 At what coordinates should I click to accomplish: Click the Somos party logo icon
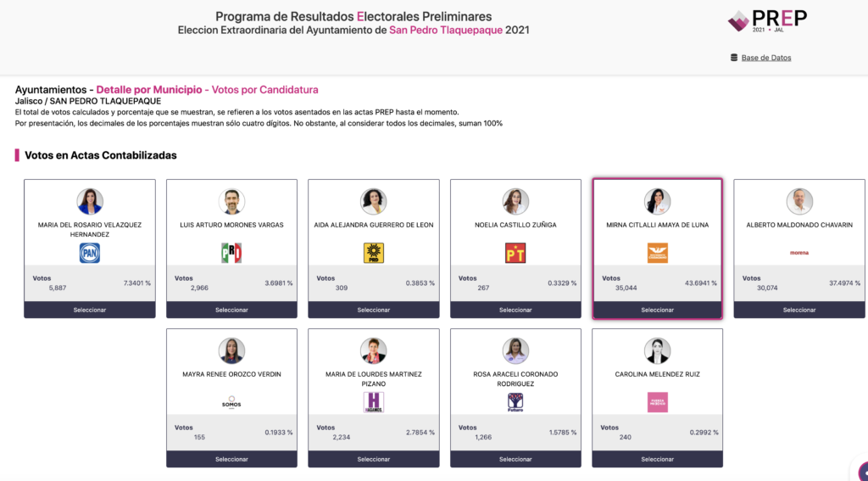(x=231, y=403)
